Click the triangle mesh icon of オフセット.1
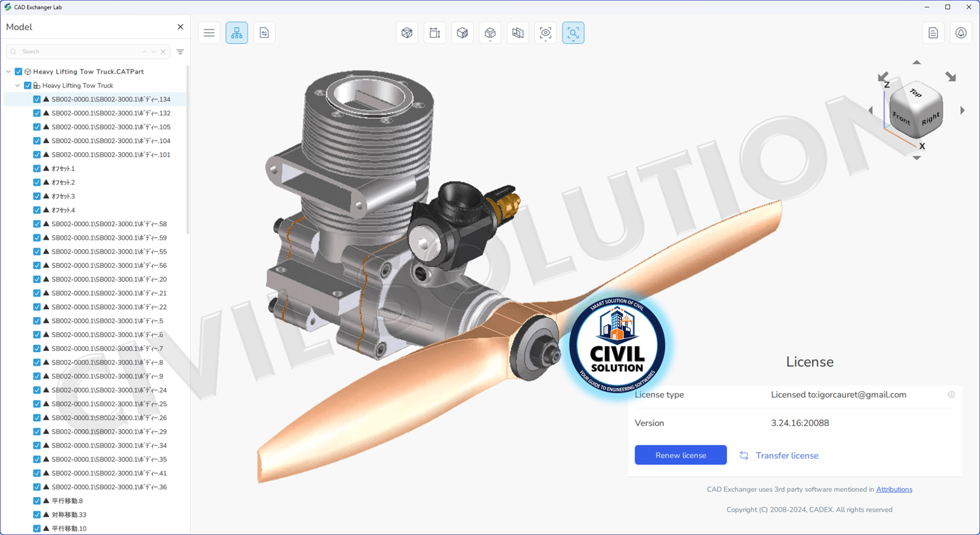 pyautogui.click(x=46, y=169)
